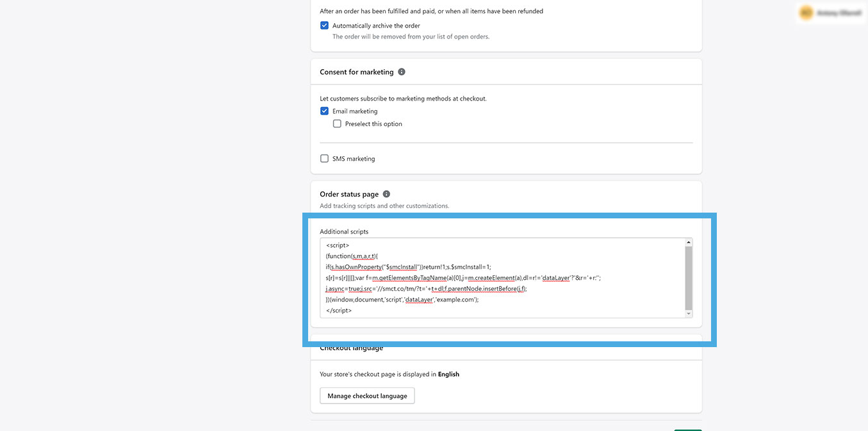Click the code line starting with "j.async=true"
Image resolution: width=868 pixels, height=431 pixels.
point(426,289)
